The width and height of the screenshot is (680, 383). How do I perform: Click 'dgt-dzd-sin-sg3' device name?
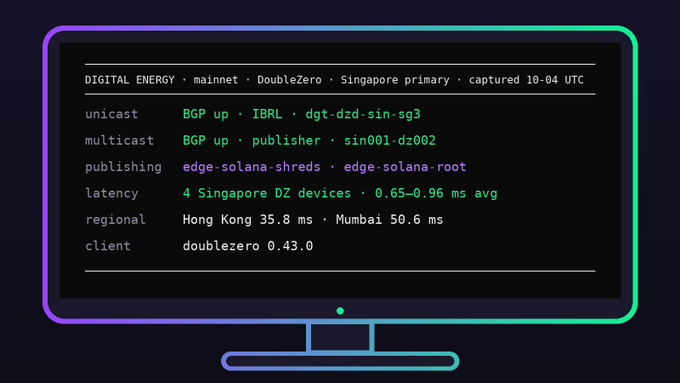pos(363,114)
